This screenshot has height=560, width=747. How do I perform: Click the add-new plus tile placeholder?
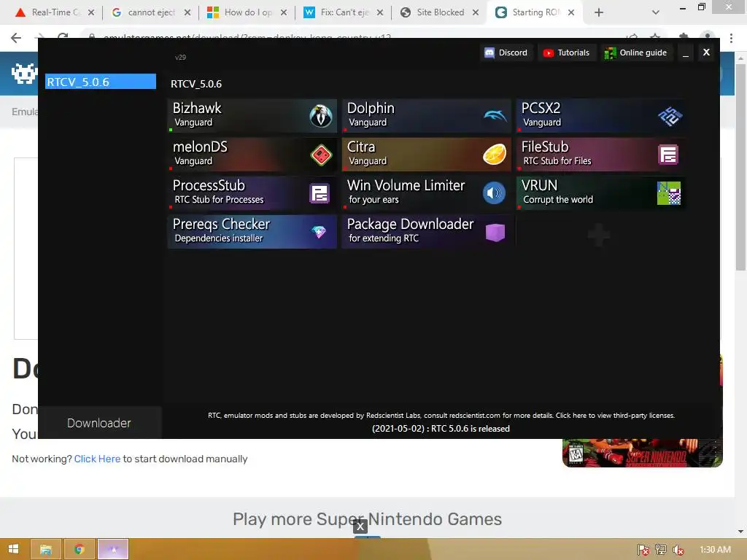pos(600,234)
